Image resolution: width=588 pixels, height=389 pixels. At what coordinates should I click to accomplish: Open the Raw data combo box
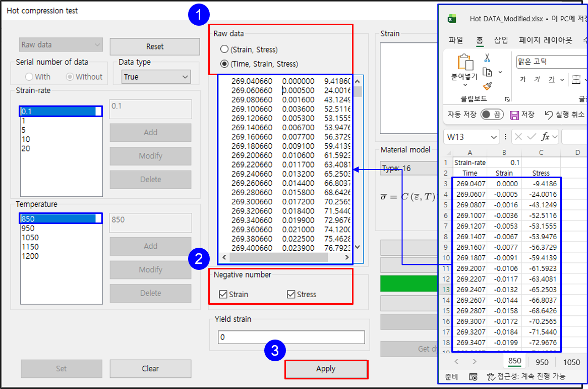click(61, 44)
